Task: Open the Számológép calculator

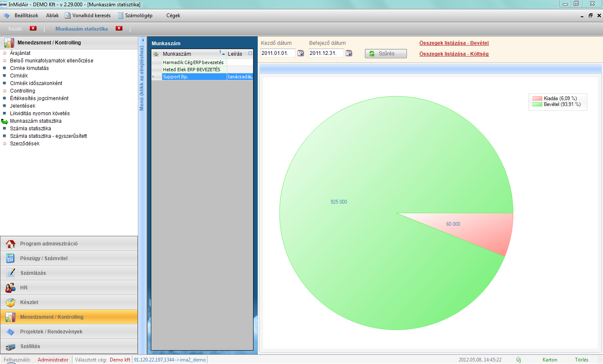Action: 139,15
